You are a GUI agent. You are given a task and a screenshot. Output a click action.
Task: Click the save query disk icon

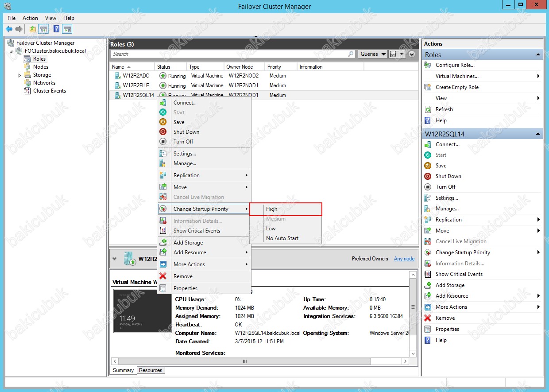pyautogui.click(x=393, y=54)
